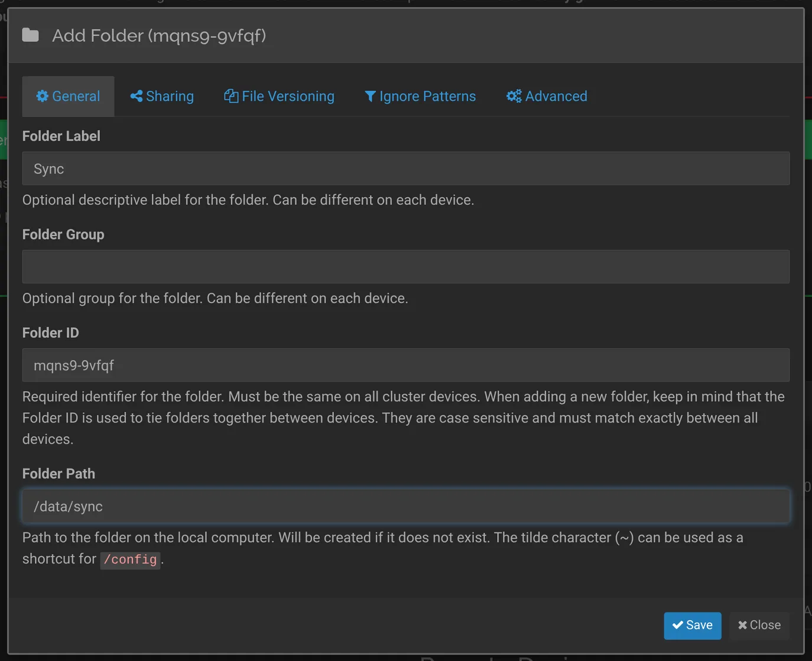The image size is (812, 661).
Task: Click the funnel icon beside Ignore Patterns
Action: [x=370, y=96]
